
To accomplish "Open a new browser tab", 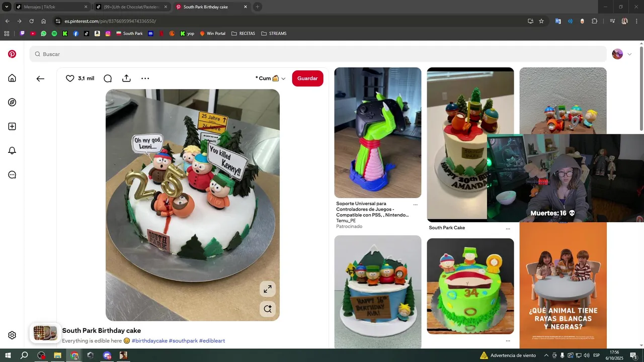I will [258, 7].
